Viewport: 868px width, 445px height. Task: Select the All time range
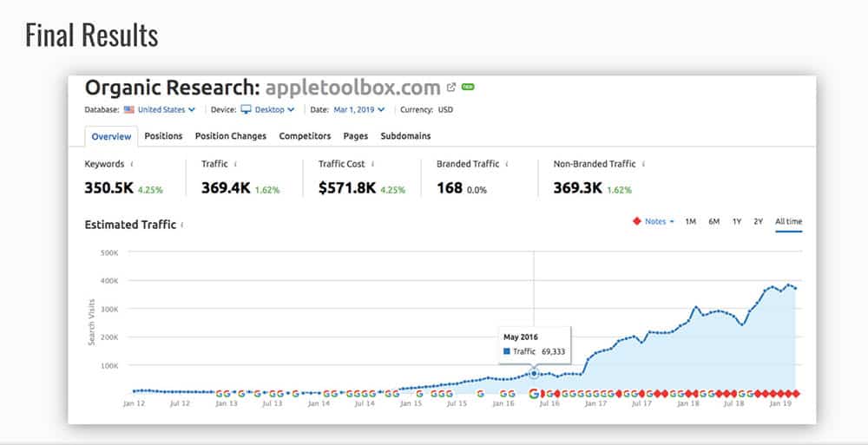click(x=788, y=221)
